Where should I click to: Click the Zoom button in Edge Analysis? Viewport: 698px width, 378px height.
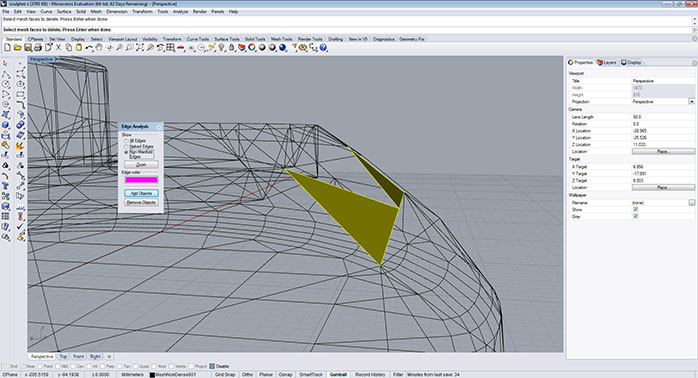coord(141,165)
